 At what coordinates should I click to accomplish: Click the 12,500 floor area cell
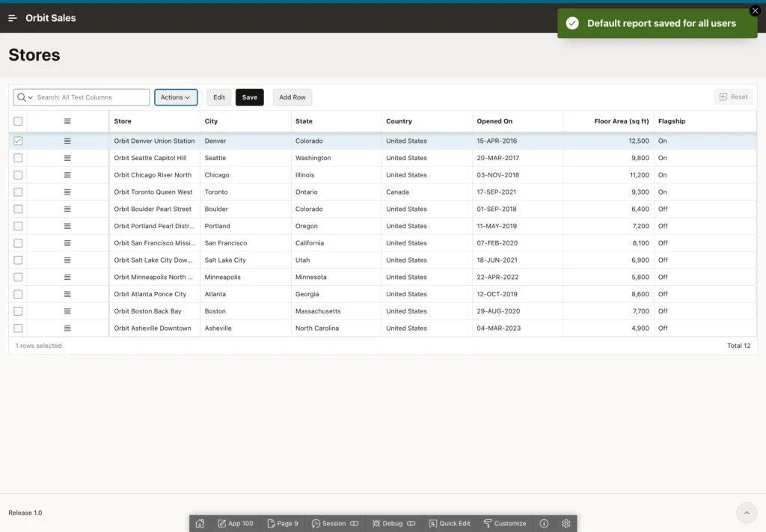tap(608, 141)
